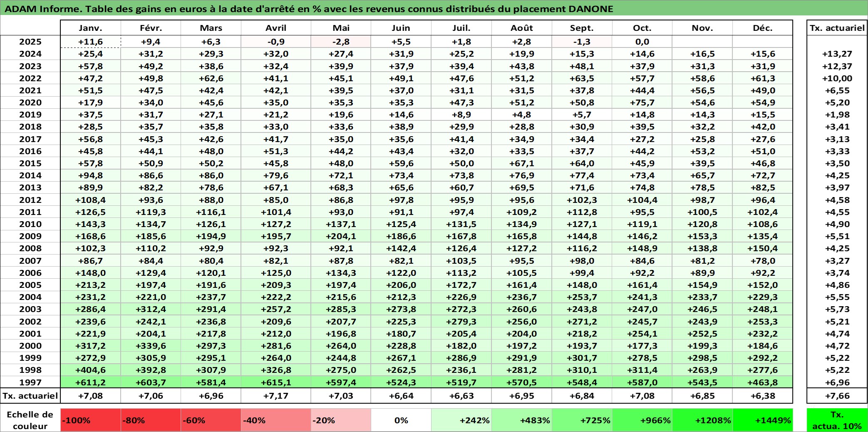
Task: Click the +13,27 actuarial rate for 2024
Action: (837, 54)
